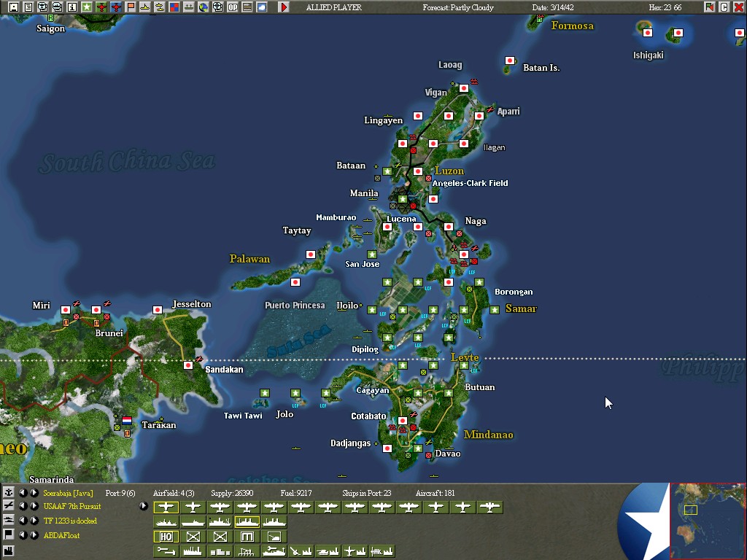Go to next task force after TF 1233
Screen dimensions: 747x560
pyautogui.click(x=34, y=521)
